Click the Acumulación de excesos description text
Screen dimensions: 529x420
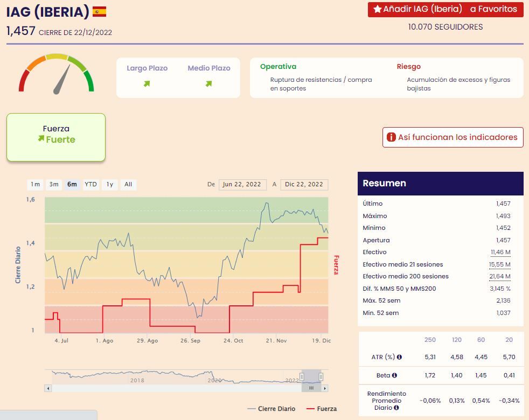[x=458, y=84]
